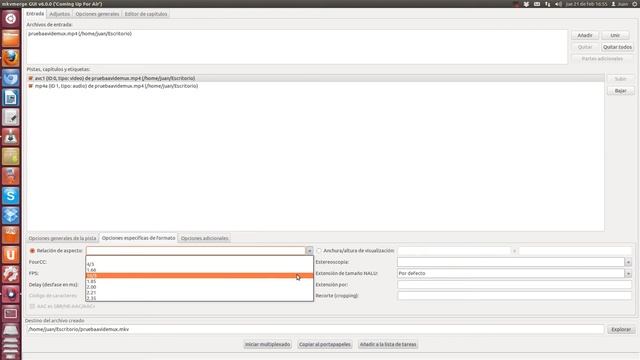640x360 pixels.
Task: Select the avc1 video track row
Action: click(x=316, y=78)
